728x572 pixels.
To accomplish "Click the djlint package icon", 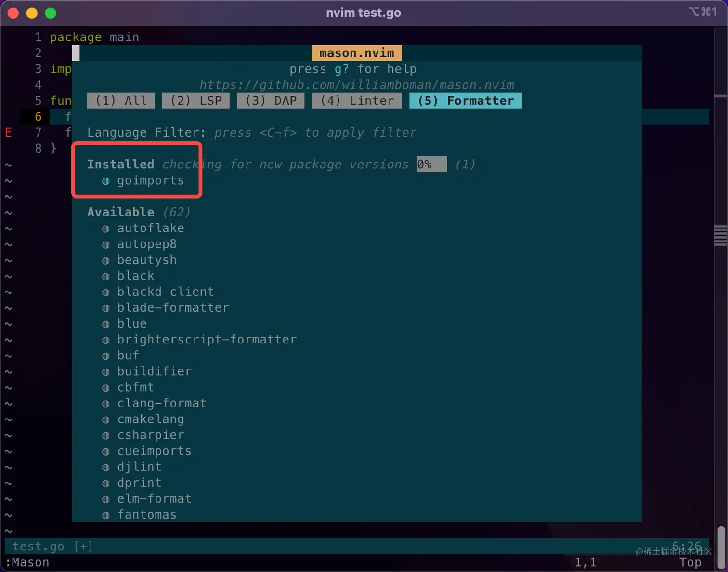I will pyautogui.click(x=106, y=468).
